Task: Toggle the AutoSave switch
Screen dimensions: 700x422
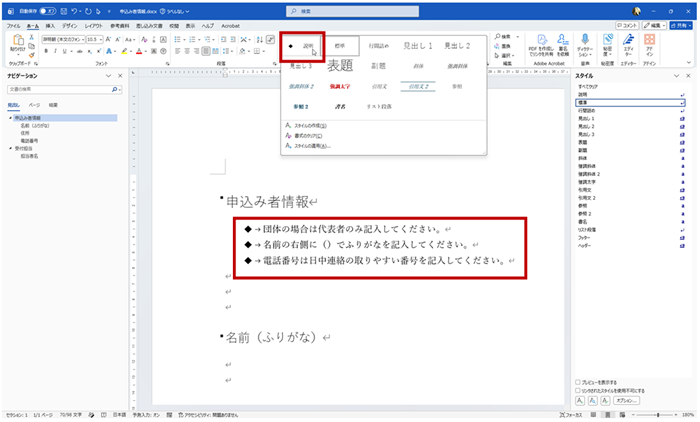Action: 47,11
